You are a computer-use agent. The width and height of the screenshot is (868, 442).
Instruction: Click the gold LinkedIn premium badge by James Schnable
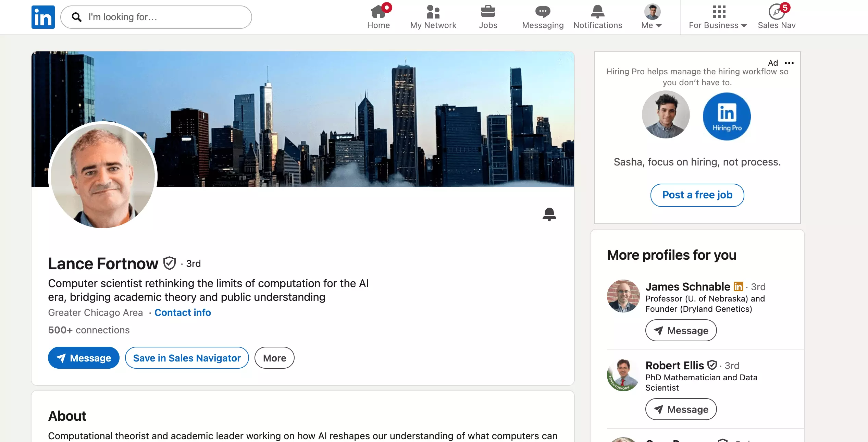coord(739,286)
